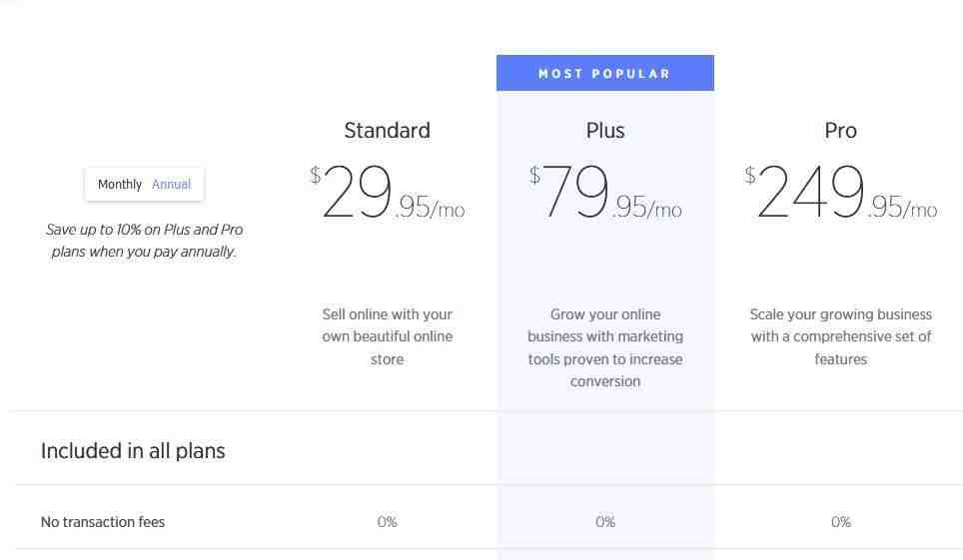Screen dimensions: 963x560
Task: Switch billing to Annual
Action: tap(172, 185)
